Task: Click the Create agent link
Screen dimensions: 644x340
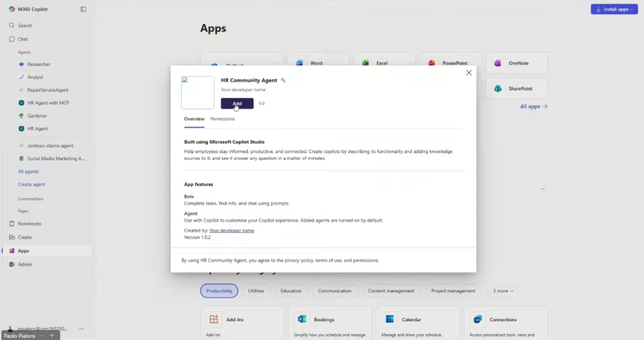Action: [31, 184]
